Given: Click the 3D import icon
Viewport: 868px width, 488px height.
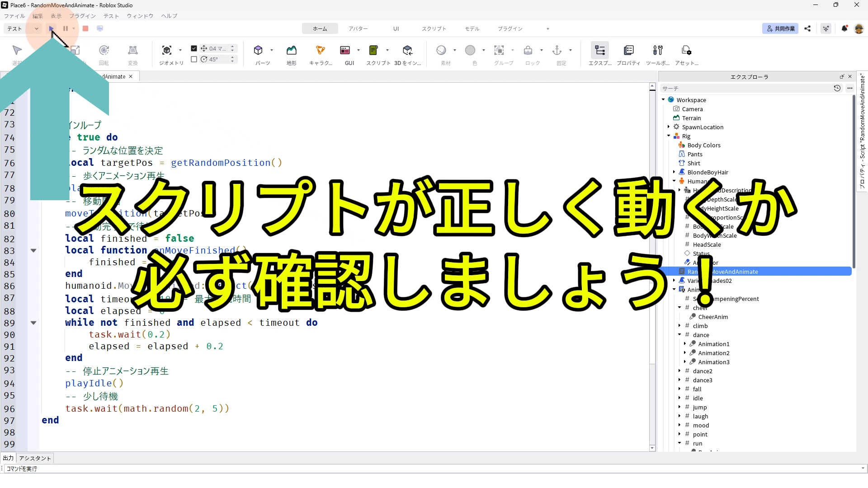Looking at the screenshot, I should pyautogui.click(x=407, y=50).
